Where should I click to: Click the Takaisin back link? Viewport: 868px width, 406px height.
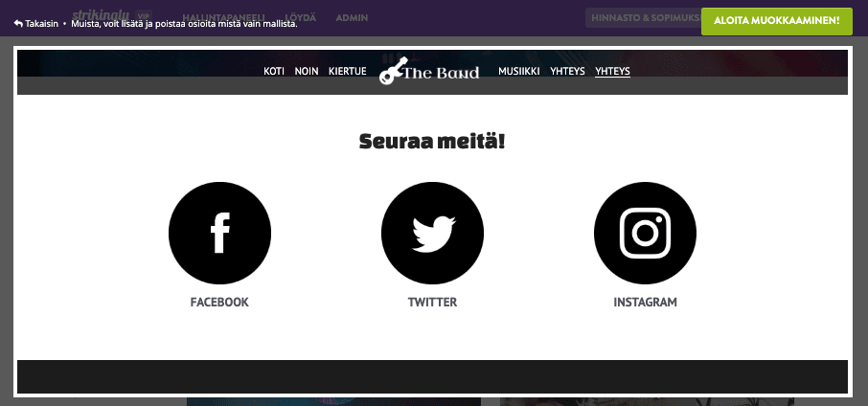coord(36,24)
